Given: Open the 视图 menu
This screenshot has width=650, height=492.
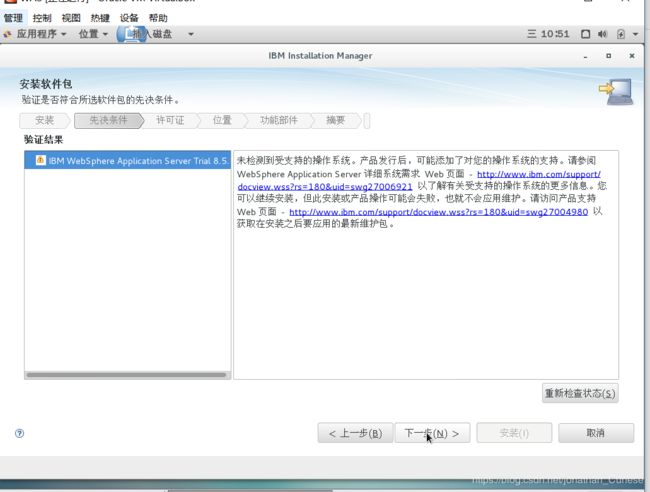Looking at the screenshot, I should pyautogui.click(x=71, y=18).
